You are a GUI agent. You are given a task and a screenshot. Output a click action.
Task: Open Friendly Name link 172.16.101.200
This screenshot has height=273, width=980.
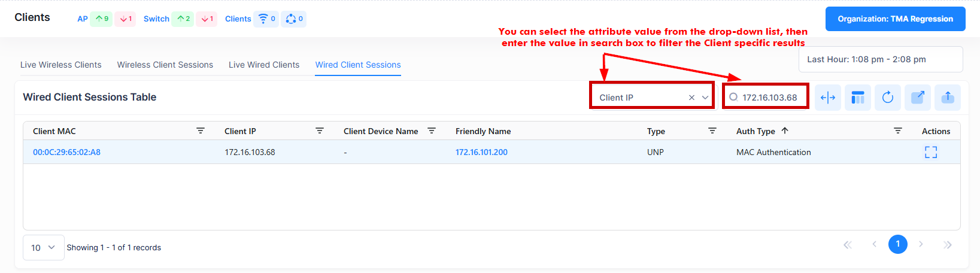pyautogui.click(x=481, y=152)
